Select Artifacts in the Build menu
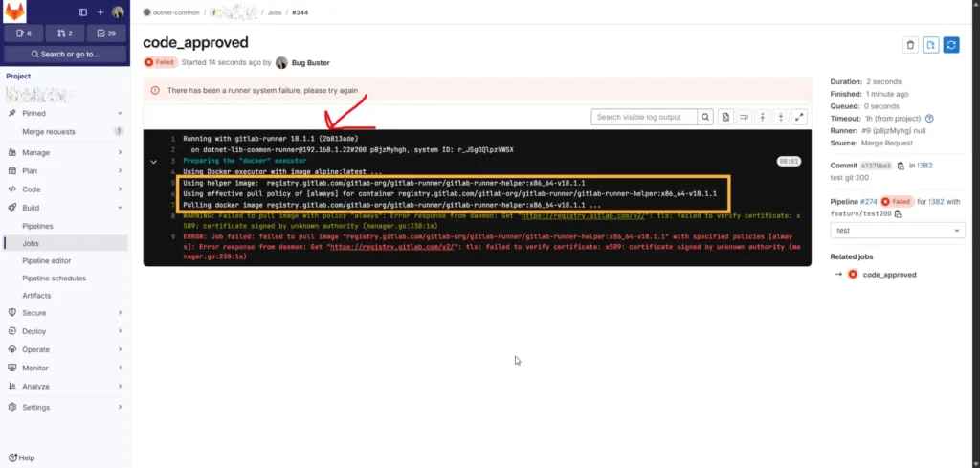The image size is (980, 468). 36,296
